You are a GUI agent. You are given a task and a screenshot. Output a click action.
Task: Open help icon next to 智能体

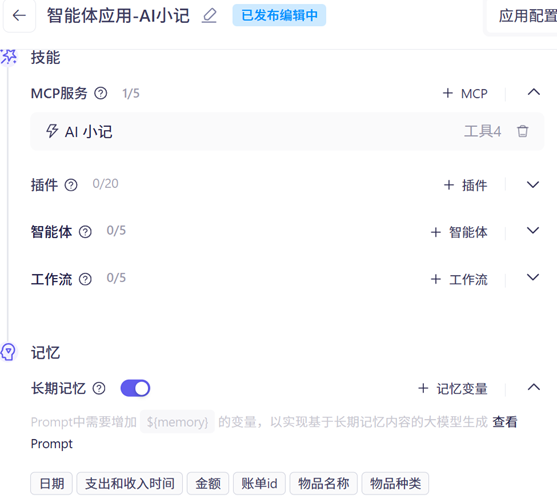point(85,232)
